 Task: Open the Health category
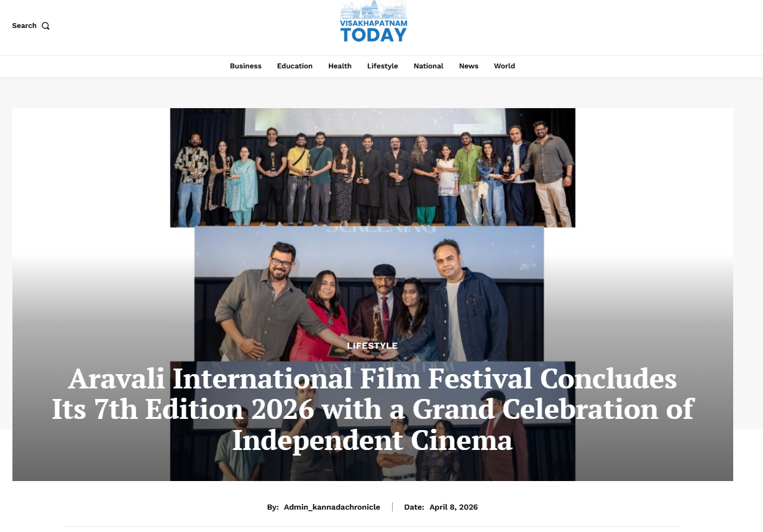point(340,66)
